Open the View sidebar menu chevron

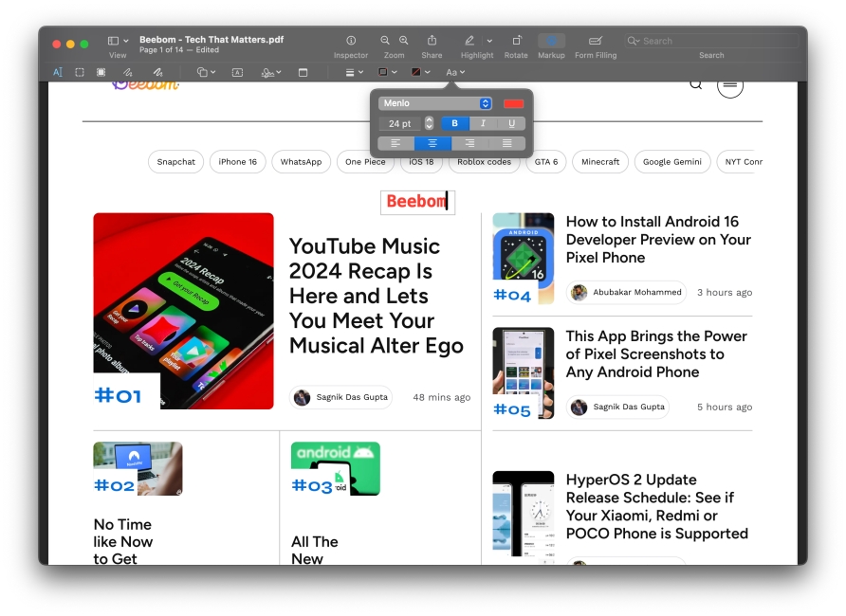[x=126, y=41]
